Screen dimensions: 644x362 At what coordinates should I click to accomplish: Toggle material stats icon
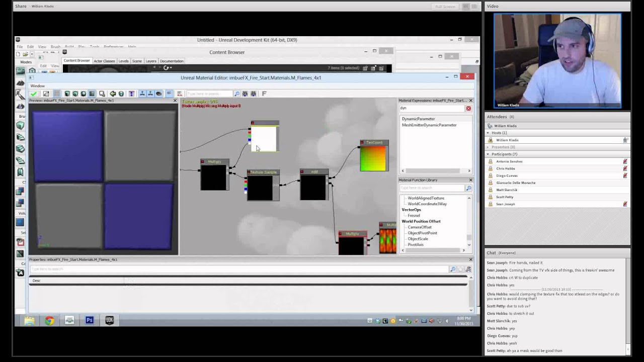tap(170, 94)
